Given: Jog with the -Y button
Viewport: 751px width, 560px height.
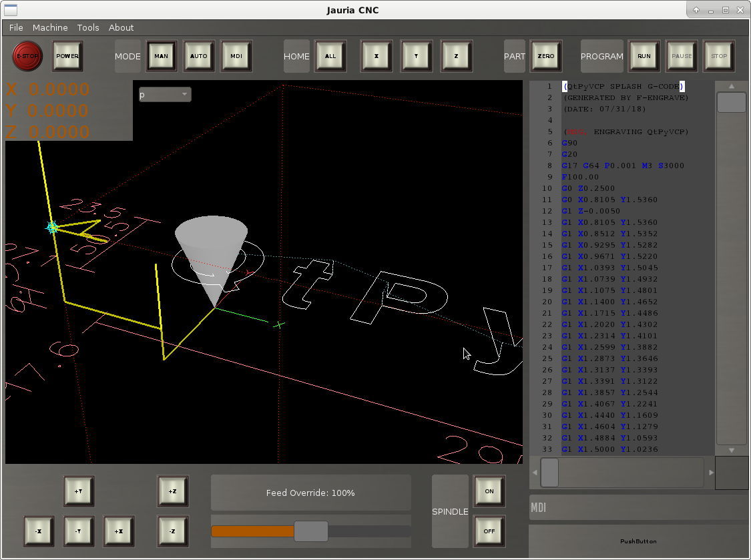Looking at the screenshot, I should pos(79,531).
